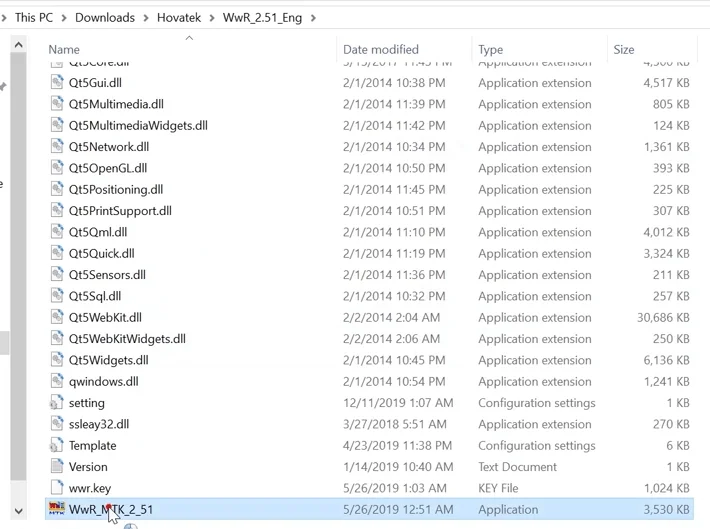710x529 pixels.
Task: Select the ssleay32.dll file icon
Action: click(57, 424)
